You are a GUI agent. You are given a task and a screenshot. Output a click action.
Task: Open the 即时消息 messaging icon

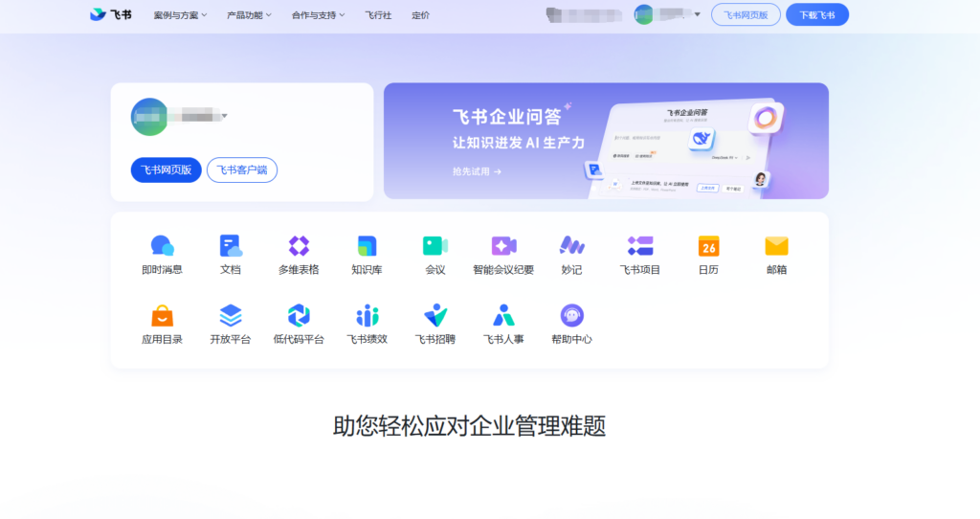pyautogui.click(x=162, y=246)
